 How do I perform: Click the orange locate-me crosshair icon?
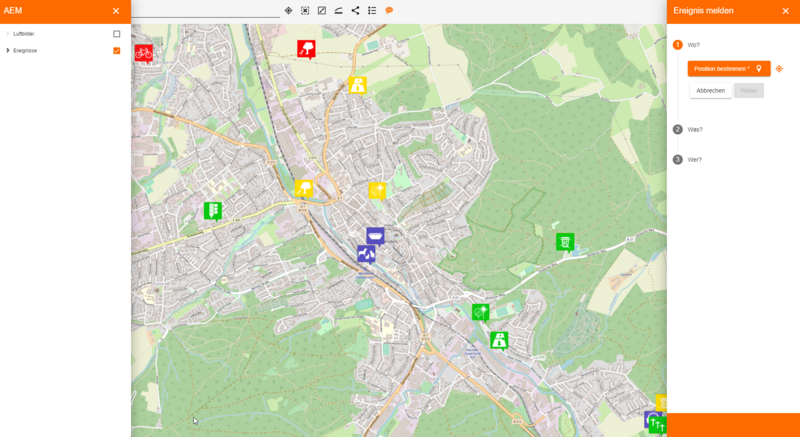779,69
